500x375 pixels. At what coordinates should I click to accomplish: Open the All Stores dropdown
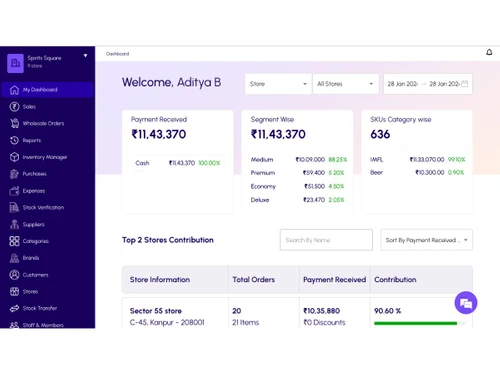[346, 84]
